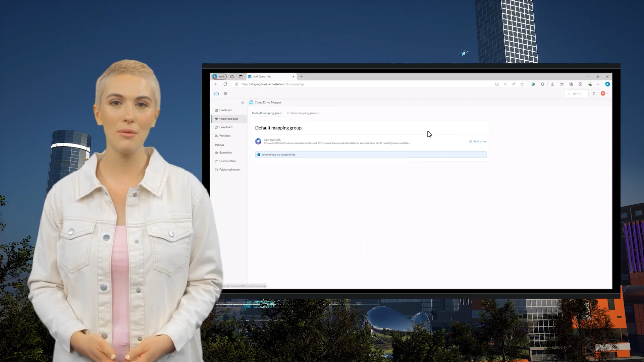Viewport: 644px width, 362px height.
Task: Open the Providers sidebar item
Action: (225, 136)
